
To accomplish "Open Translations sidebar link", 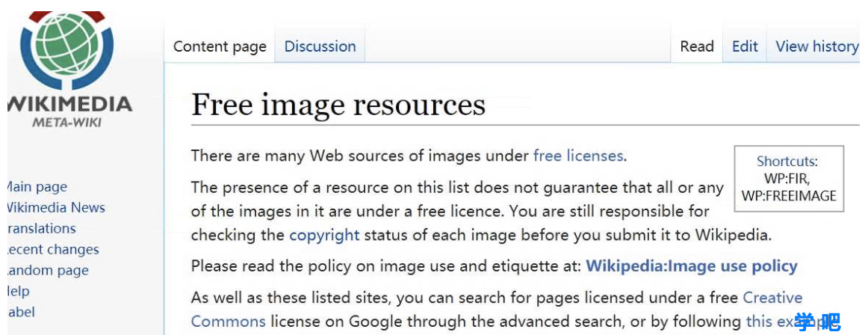I will (41, 228).
